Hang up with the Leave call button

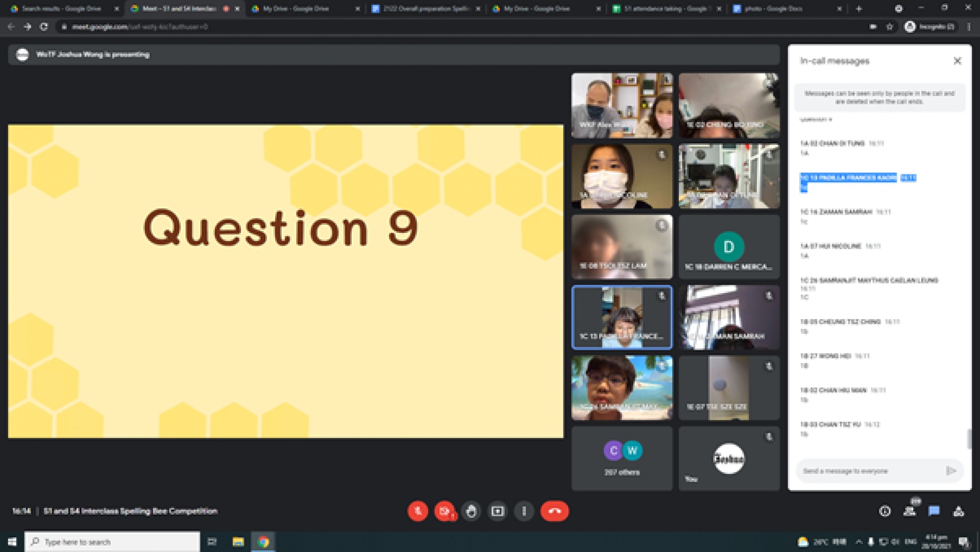(554, 511)
